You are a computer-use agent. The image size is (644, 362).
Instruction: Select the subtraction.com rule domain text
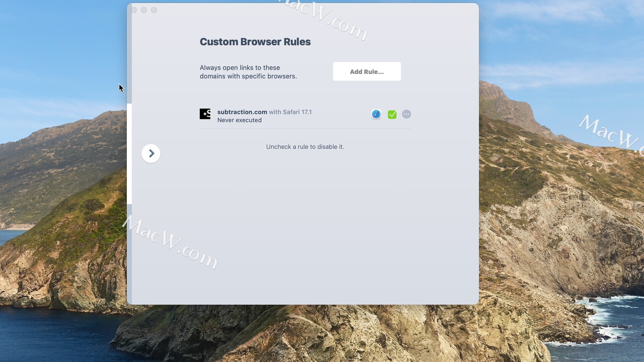[x=242, y=112]
